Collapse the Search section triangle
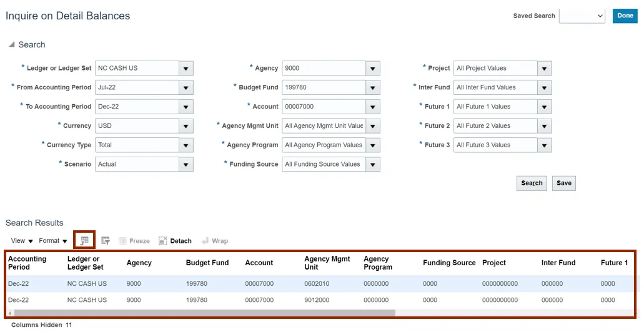The image size is (644, 332). 12,44
